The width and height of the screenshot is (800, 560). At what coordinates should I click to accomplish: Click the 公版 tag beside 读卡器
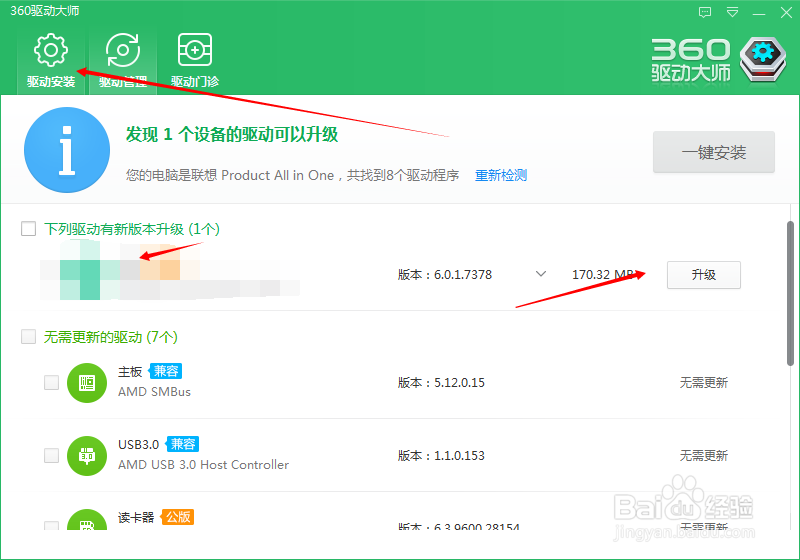point(178,517)
